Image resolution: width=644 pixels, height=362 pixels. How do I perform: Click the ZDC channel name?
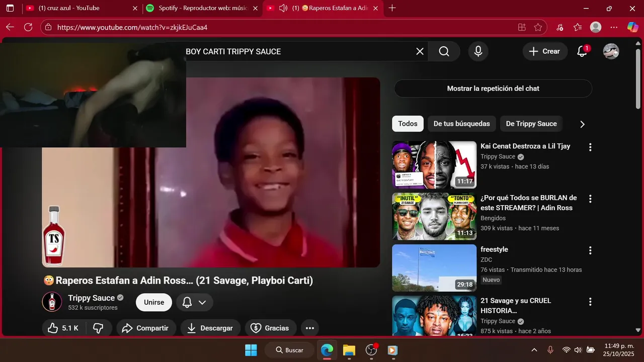pyautogui.click(x=487, y=259)
